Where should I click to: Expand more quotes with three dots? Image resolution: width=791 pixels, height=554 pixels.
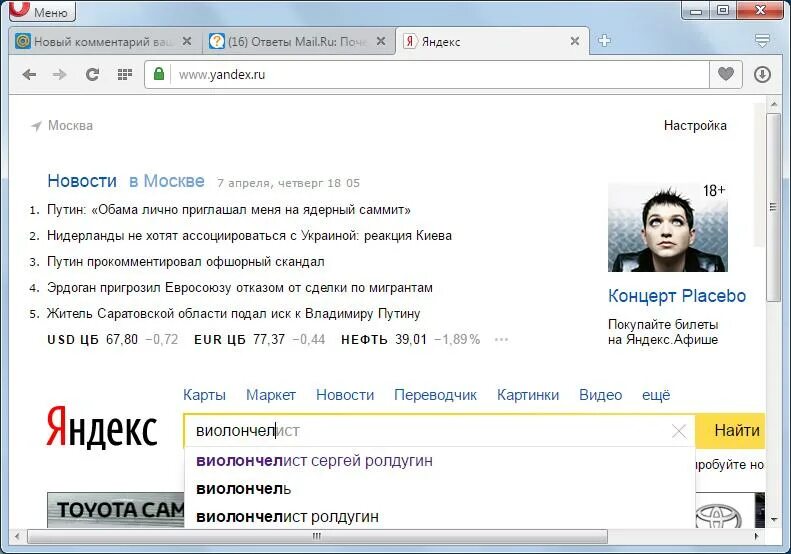pyautogui.click(x=501, y=340)
